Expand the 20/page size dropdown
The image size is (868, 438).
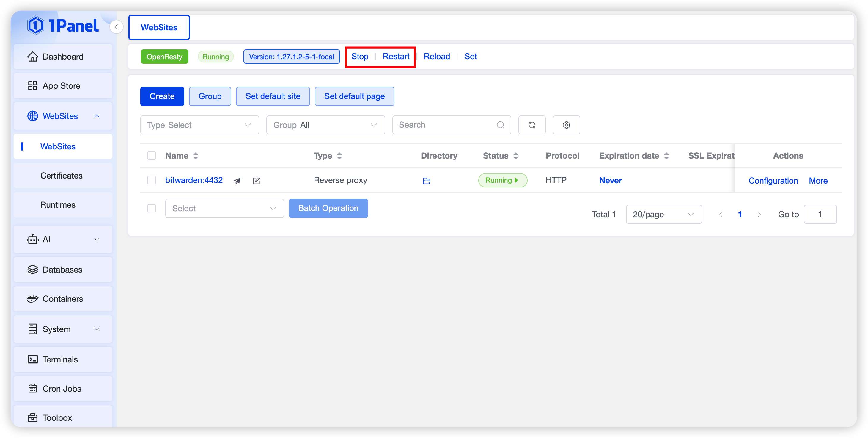click(663, 215)
